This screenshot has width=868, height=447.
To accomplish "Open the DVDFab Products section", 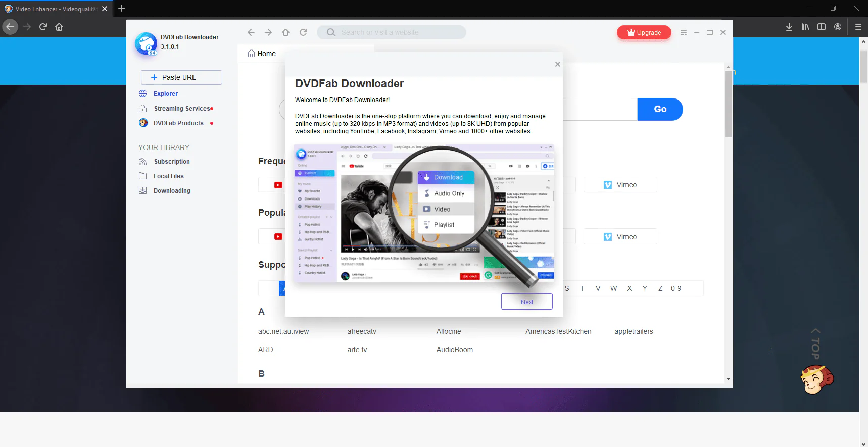I will (x=177, y=123).
